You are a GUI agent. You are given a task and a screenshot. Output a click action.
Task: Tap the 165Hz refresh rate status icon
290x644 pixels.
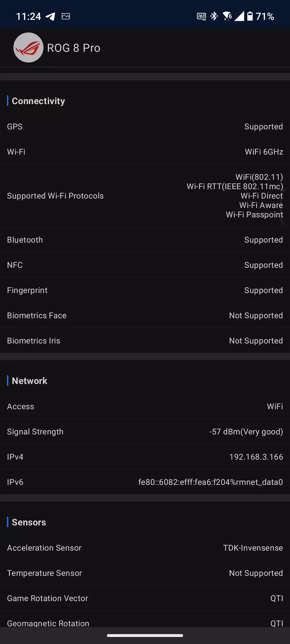pos(201,16)
